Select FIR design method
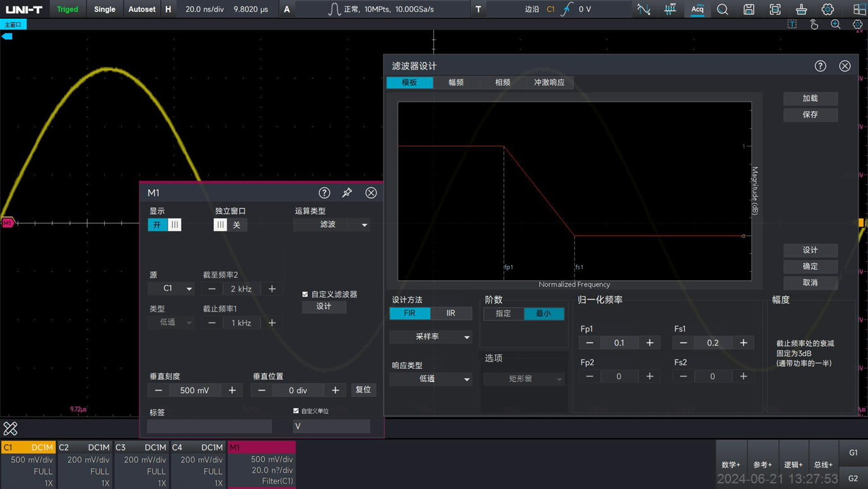 [x=409, y=313]
